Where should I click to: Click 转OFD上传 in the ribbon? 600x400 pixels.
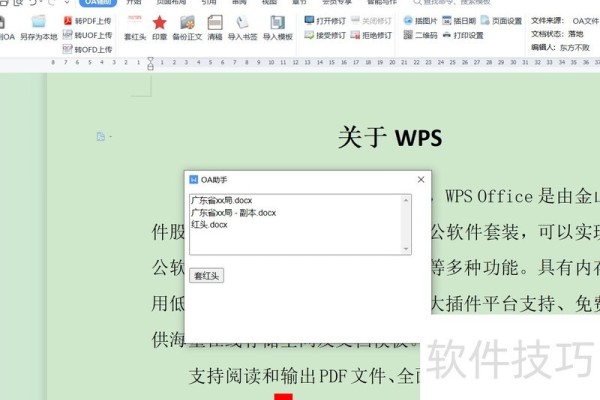pyautogui.click(x=88, y=49)
